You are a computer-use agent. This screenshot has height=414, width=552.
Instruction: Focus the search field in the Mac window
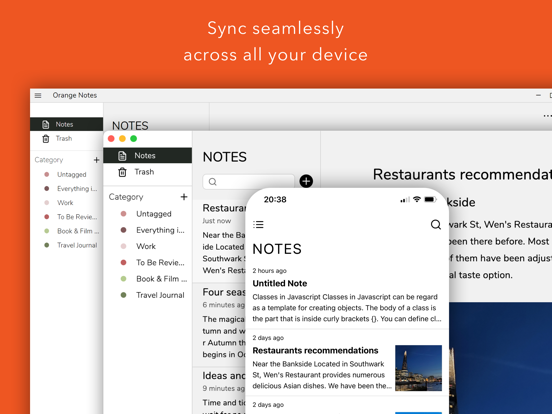[249, 182]
